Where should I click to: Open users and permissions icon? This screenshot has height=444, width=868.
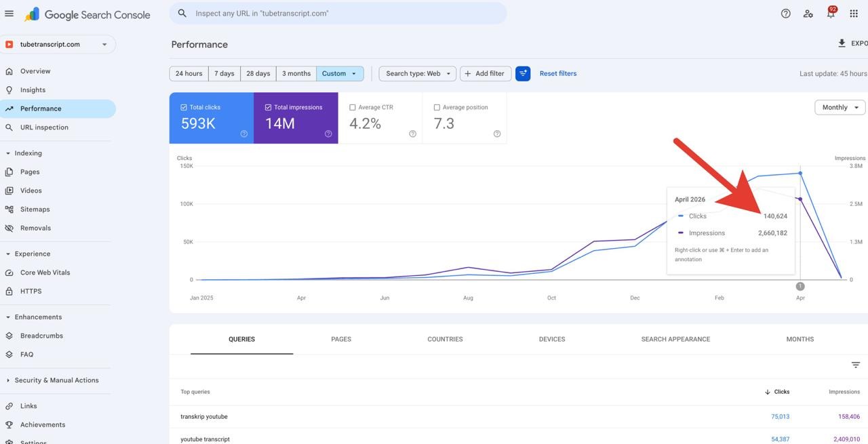(808, 14)
